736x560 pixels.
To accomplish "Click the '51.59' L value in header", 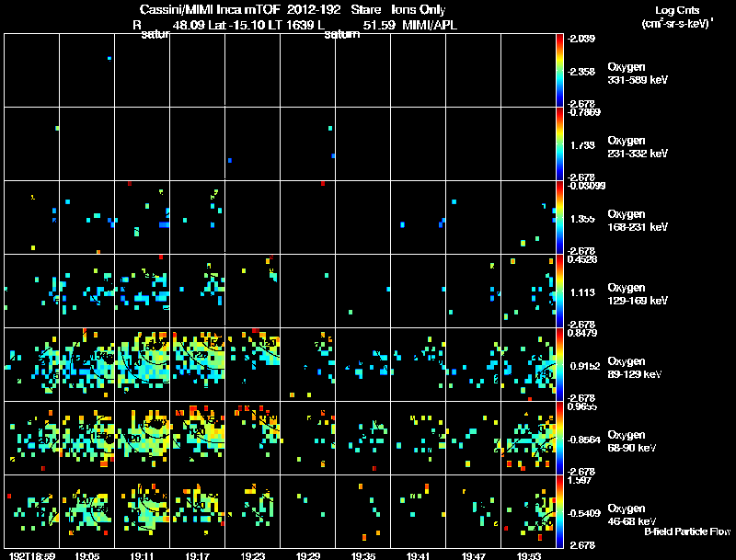I will coord(379,26).
